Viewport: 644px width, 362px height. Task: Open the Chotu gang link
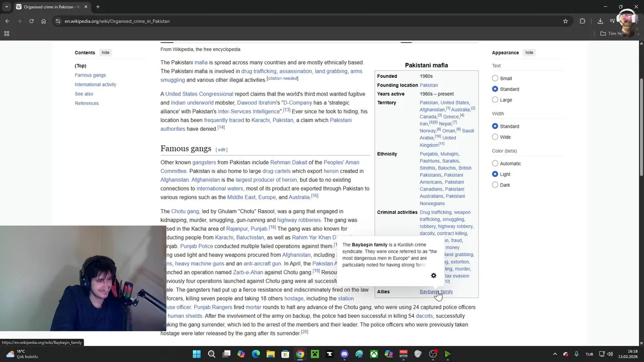pos(185,211)
